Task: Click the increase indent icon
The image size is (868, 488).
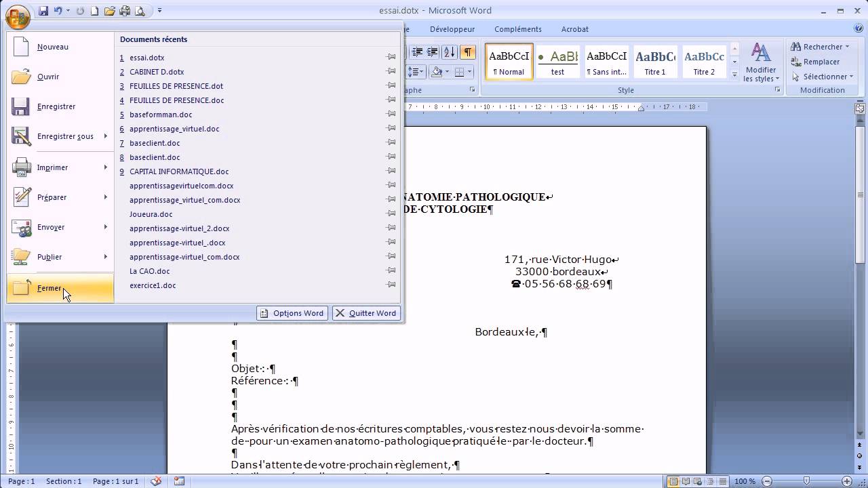Action: click(432, 52)
